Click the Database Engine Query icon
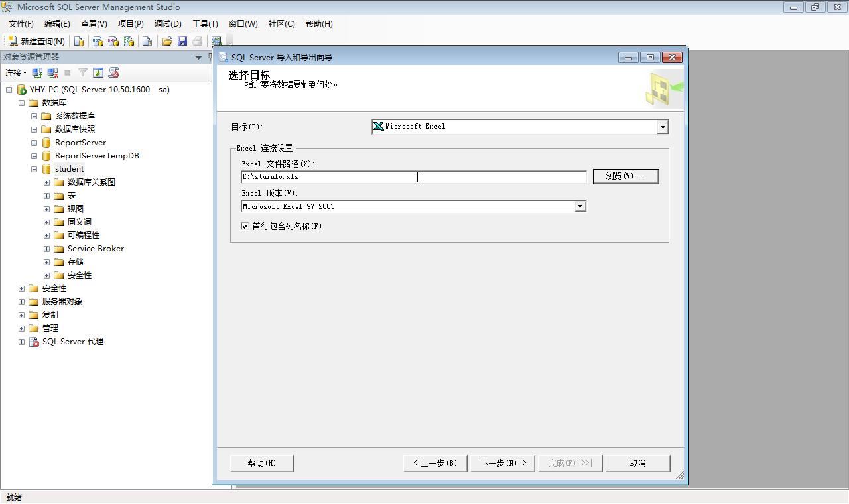This screenshot has height=504, width=849. coord(79,41)
